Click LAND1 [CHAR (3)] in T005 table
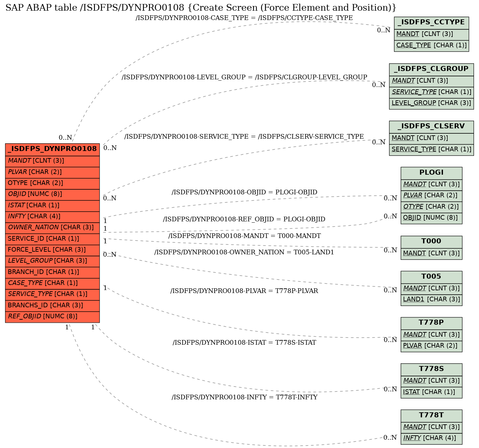The image size is (479, 448). (x=431, y=300)
